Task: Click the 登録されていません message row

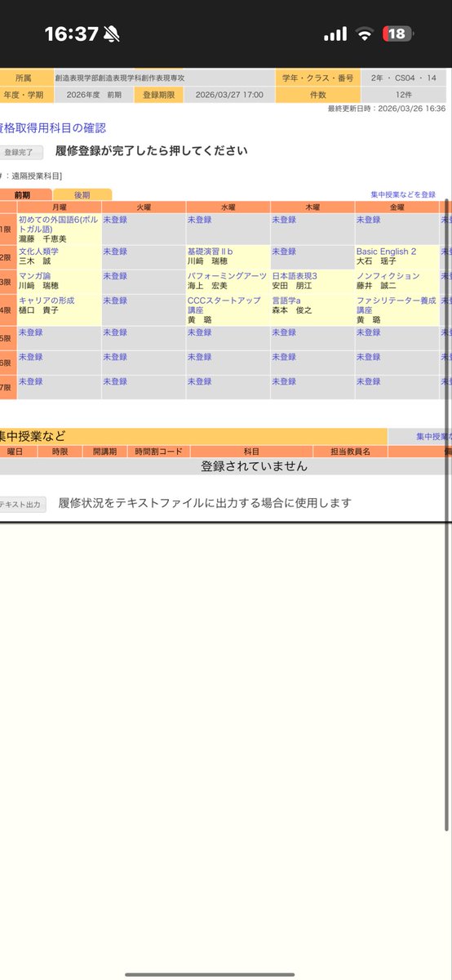Action: click(226, 466)
